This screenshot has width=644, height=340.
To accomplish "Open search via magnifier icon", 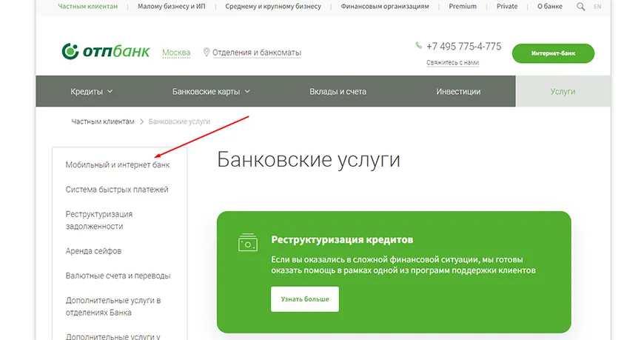I will pos(580,7).
